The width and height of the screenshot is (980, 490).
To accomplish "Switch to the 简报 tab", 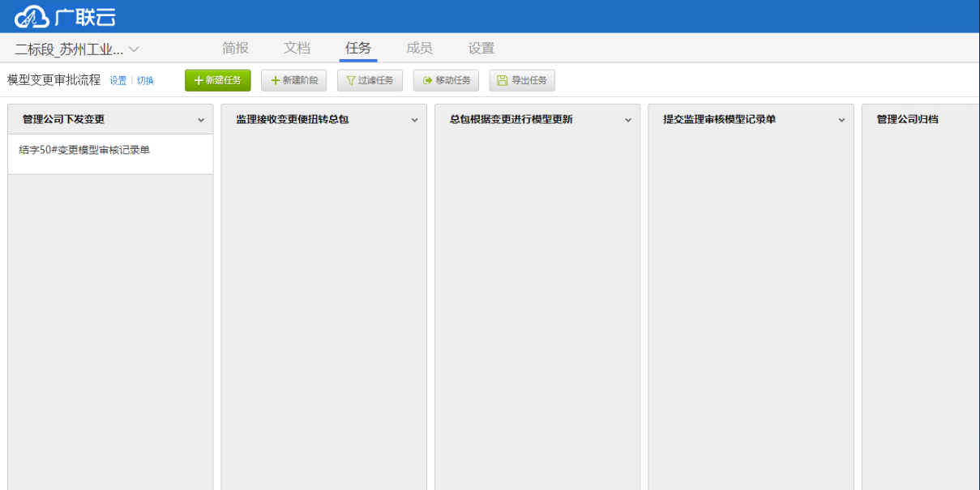I will point(234,48).
